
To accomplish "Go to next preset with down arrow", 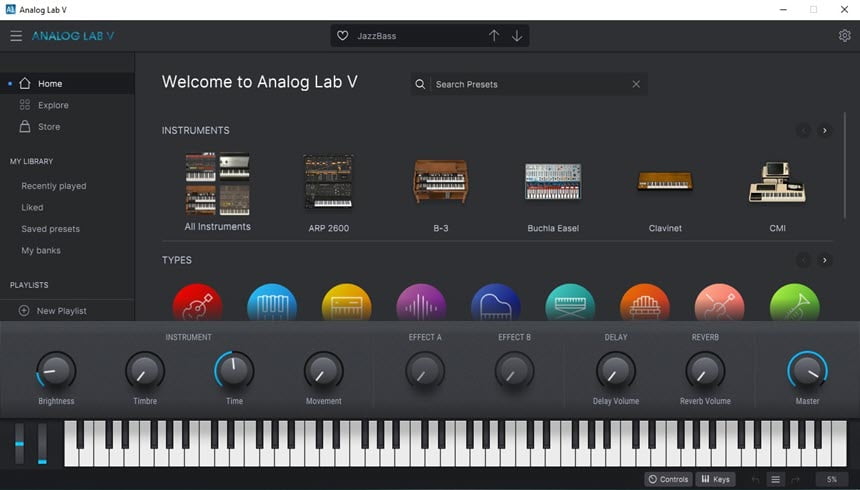I will (517, 36).
